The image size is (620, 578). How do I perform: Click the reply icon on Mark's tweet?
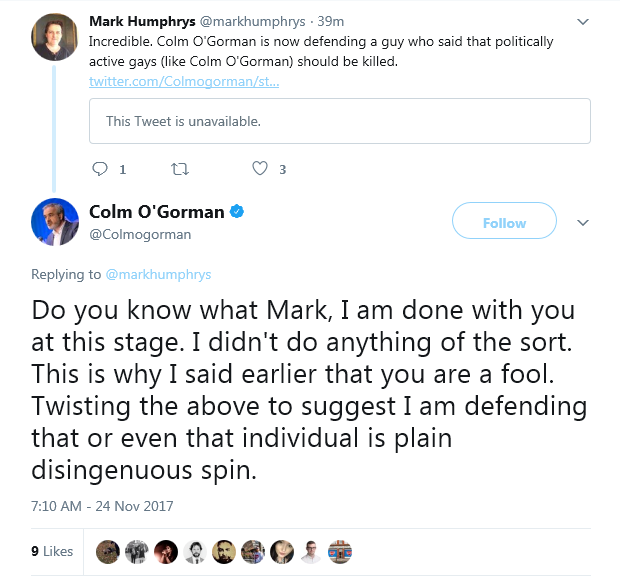pos(99,169)
